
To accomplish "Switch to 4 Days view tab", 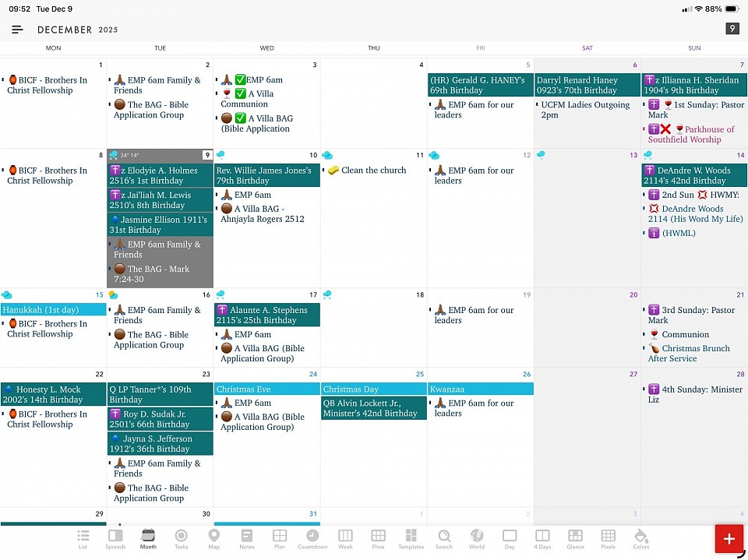I will 542,539.
